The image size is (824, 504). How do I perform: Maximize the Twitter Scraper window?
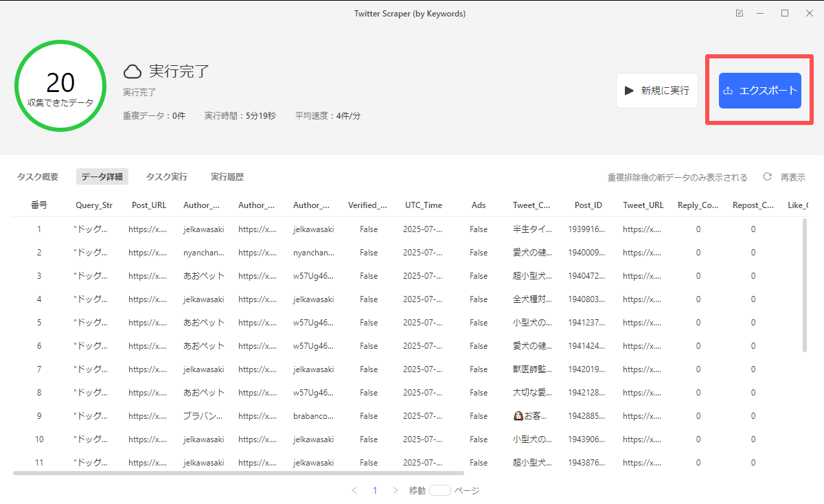785,14
